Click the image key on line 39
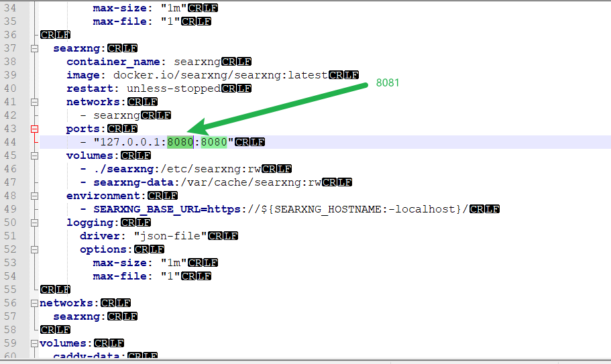Screen dimensions: 611x364 (x=83, y=75)
